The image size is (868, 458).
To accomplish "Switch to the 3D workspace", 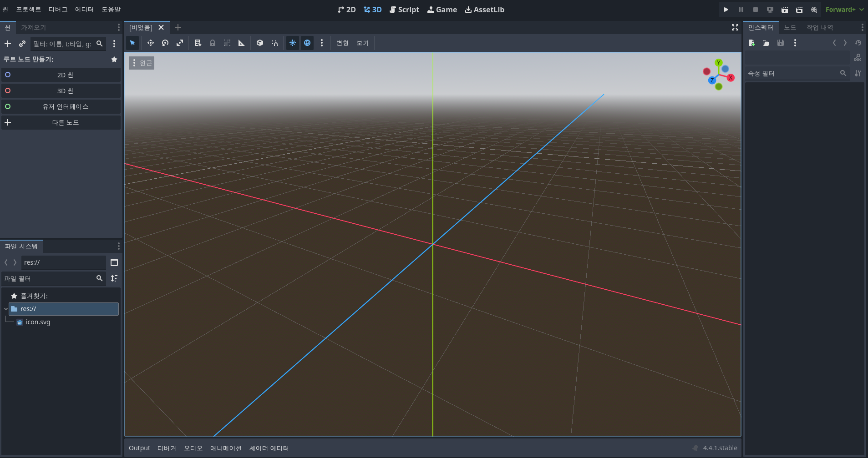I will coord(372,10).
